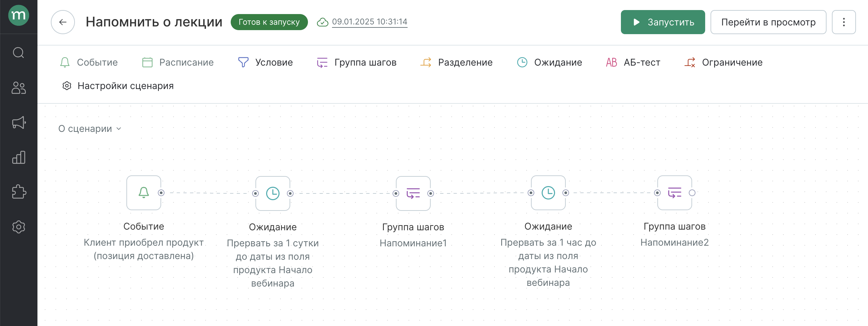Click Перейти в просмотр button
Screen dimensions: 868x326
pos(768,22)
